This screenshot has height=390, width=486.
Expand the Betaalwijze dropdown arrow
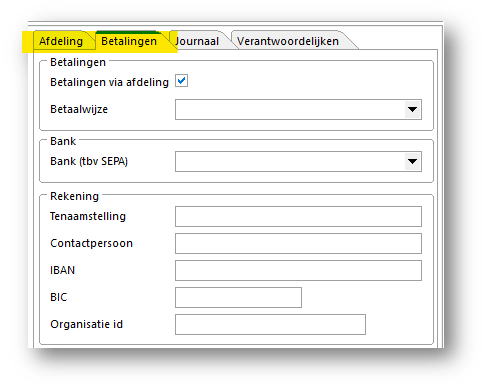(413, 109)
